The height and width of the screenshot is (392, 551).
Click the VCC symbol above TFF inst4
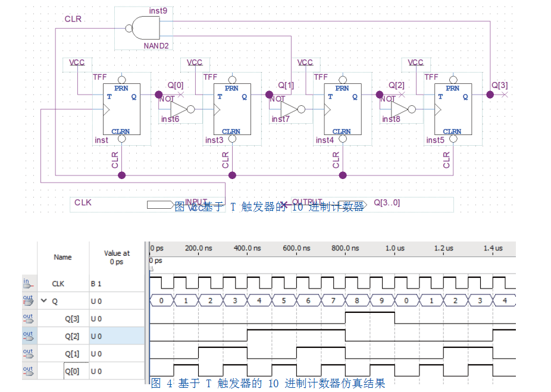(305, 63)
